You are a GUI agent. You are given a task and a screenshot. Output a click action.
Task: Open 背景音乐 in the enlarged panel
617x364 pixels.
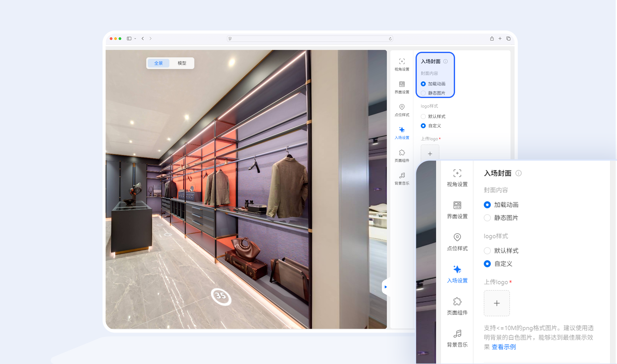coord(457,338)
